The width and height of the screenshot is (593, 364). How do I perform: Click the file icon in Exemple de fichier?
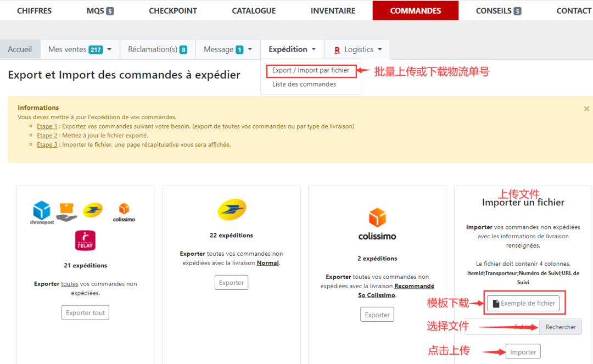pos(496,304)
